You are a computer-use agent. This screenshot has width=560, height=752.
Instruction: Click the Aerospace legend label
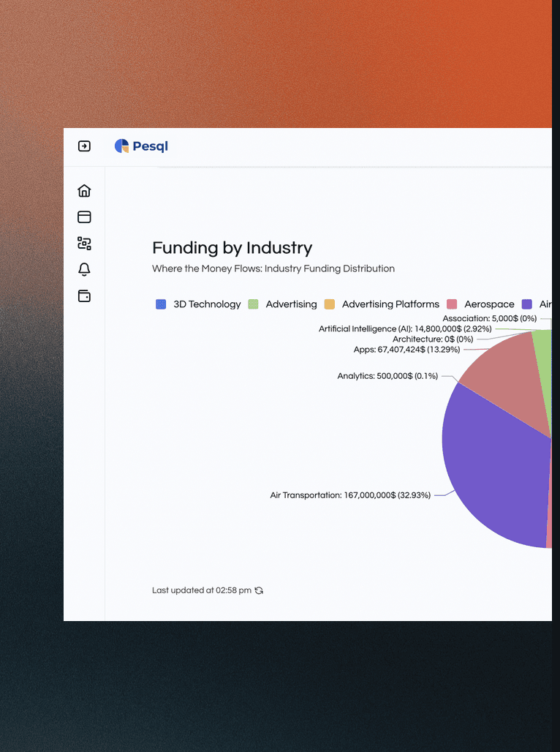point(490,304)
